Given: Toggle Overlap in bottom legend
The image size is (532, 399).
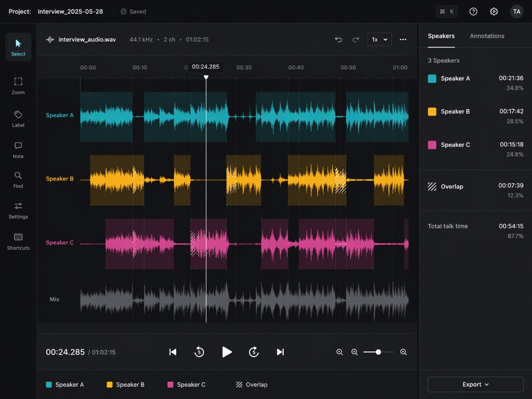Looking at the screenshot, I should tap(252, 384).
